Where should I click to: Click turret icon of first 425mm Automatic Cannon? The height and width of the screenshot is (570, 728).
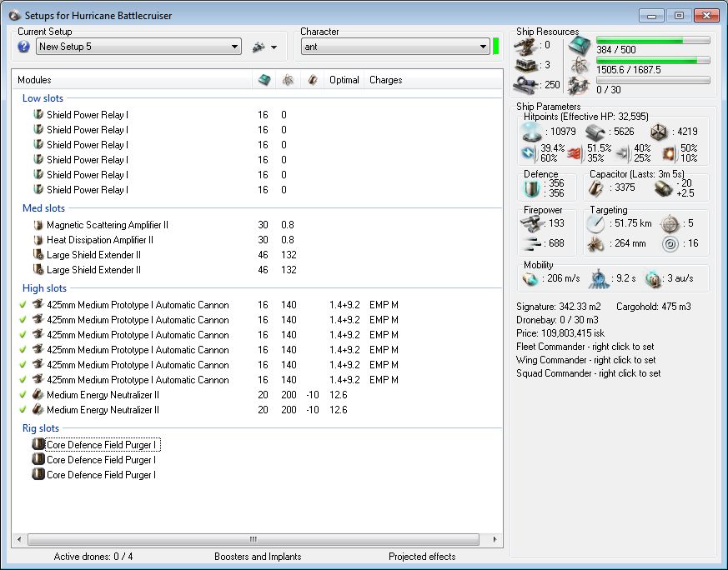(38, 305)
